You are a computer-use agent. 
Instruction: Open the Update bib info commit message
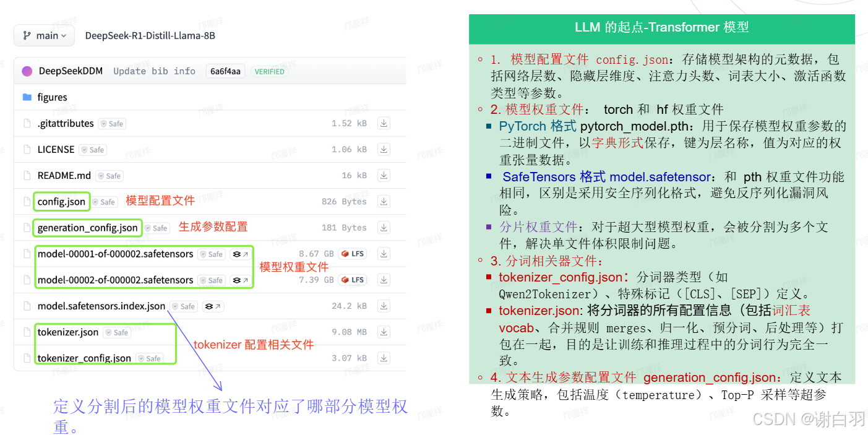click(154, 71)
